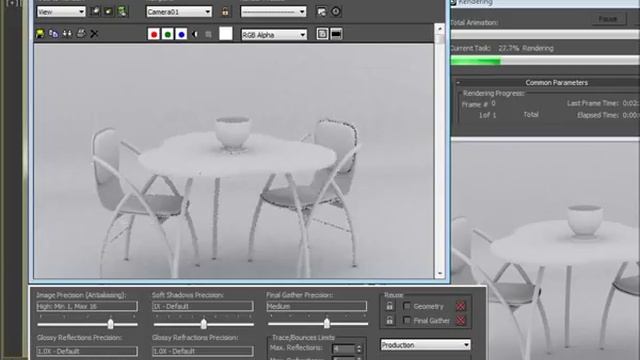The image size is (640, 360).
Task: Click the green icon after Auto Region
Action: (x=122, y=11)
